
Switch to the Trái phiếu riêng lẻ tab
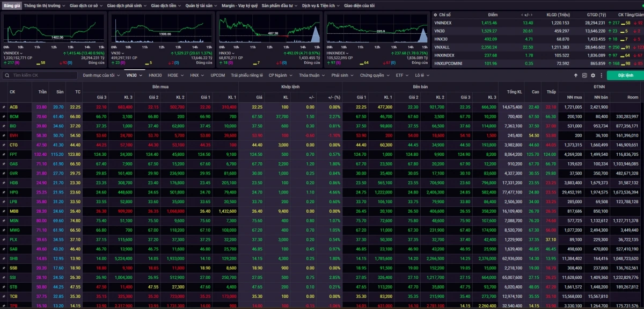(x=247, y=75)
